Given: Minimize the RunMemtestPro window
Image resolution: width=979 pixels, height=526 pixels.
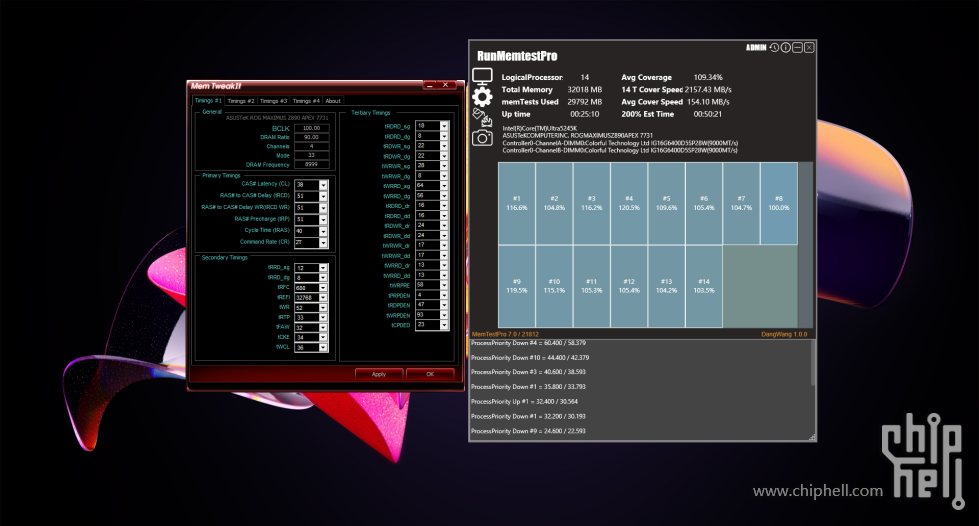Looking at the screenshot, I should click(x=797, y=47).
